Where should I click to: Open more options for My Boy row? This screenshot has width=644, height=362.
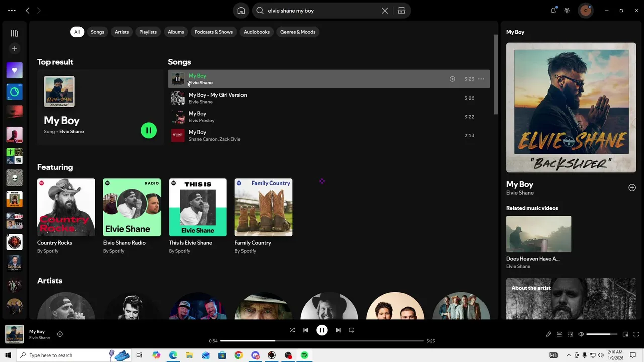pyautogui.click(x=481, y=79)
